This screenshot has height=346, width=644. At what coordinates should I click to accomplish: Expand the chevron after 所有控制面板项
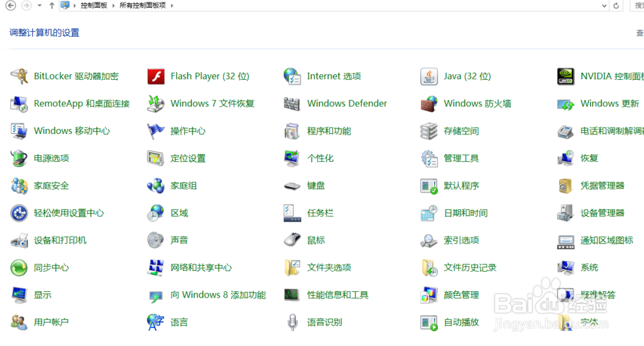[172, 6]
